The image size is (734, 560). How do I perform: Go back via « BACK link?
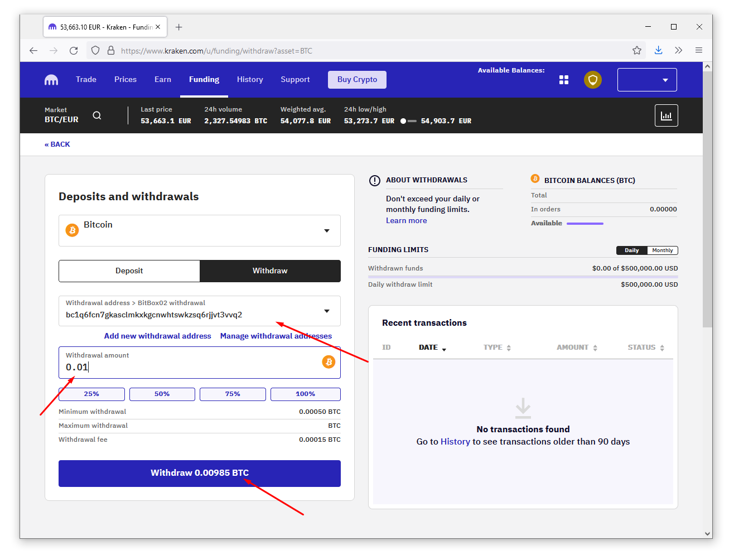(57, 144)
